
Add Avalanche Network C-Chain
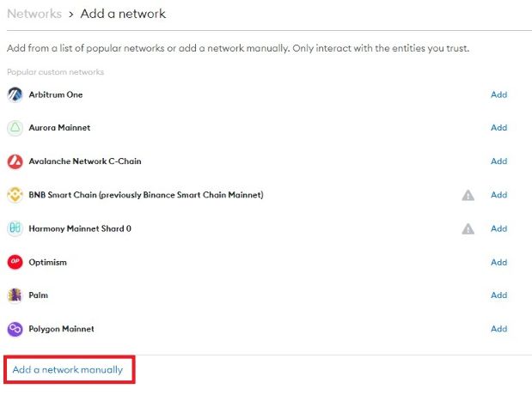click(498, 161)
